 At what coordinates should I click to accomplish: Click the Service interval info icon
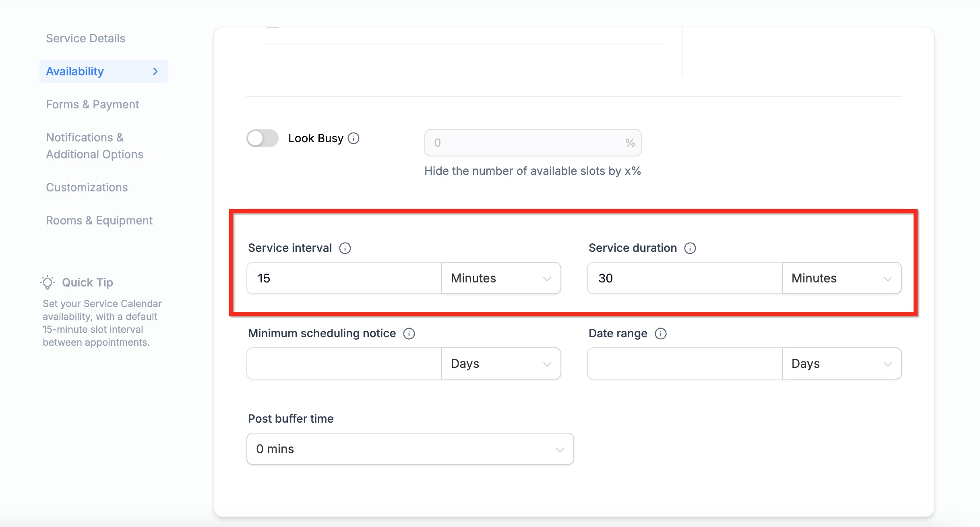pos(345,248)
